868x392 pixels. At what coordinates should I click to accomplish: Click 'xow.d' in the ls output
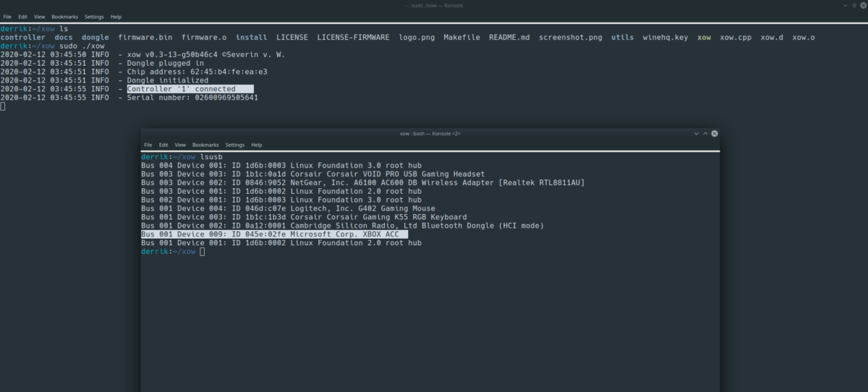click(772, 37)
